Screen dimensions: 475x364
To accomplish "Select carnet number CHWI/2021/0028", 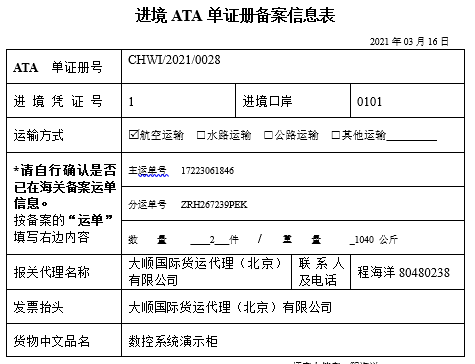I will [x=174, y=60].
